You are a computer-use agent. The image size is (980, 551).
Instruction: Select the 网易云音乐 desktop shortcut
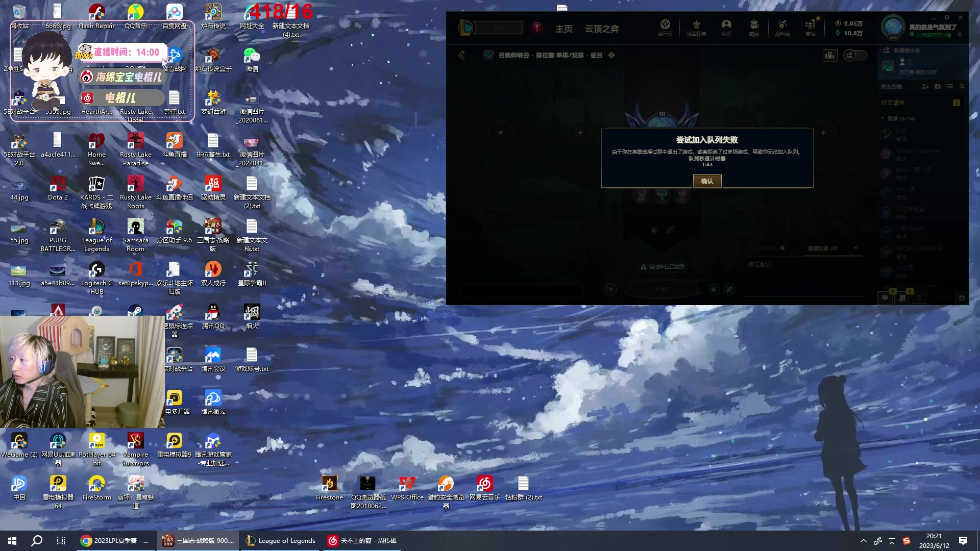tap(484, 488)
